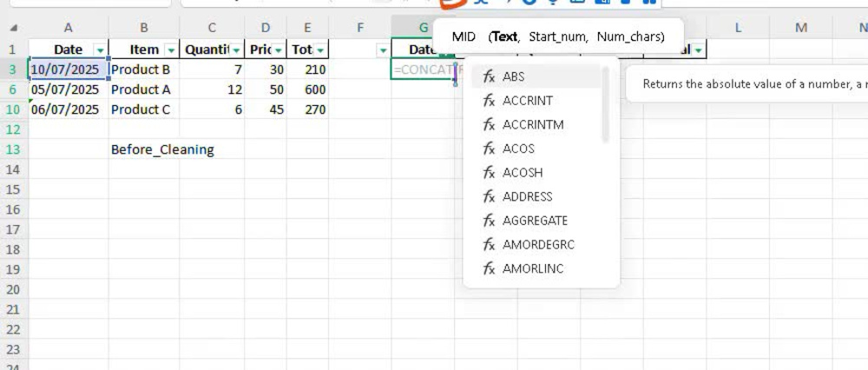
Task: Click the editing cell with =CONCAT formula
Action: (423, 69)
